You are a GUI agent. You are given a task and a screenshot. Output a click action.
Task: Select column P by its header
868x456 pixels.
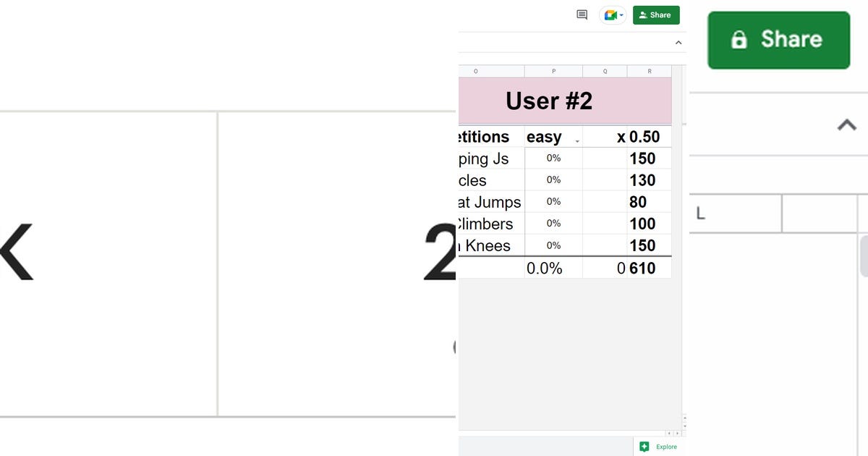click(x=553, y=71)
